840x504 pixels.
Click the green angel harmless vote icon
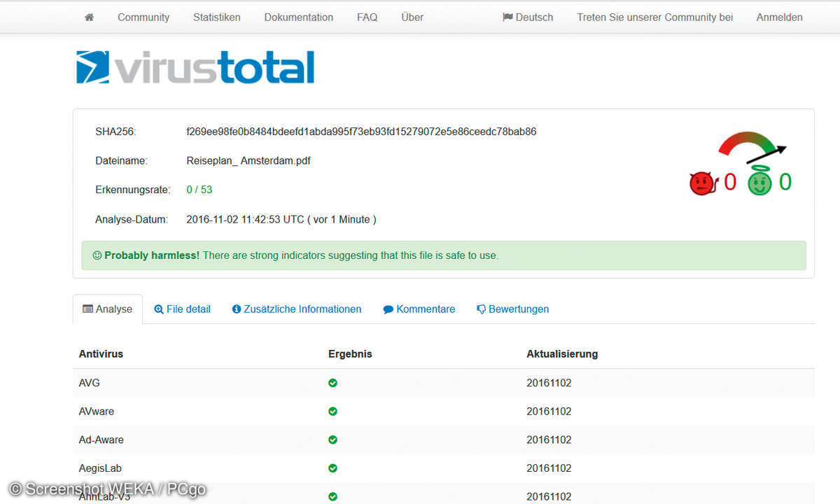pyautogui.click(x=760, y=182)
